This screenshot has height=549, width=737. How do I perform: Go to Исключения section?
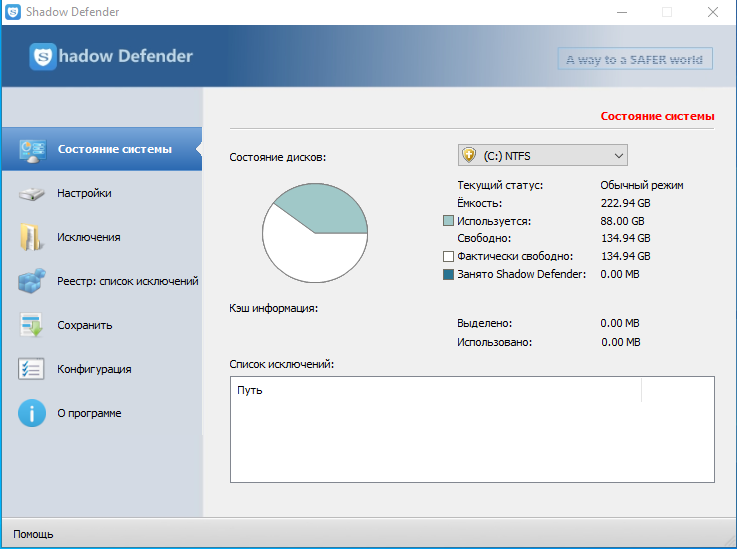pyautogui.click(x=102, y=237)
